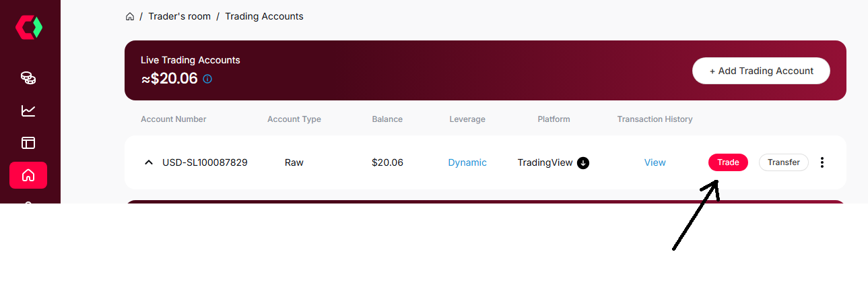Collapse the USD-SL100087829 account row
The height and width of the screenshot is (281, 868).
click(149, 162)
